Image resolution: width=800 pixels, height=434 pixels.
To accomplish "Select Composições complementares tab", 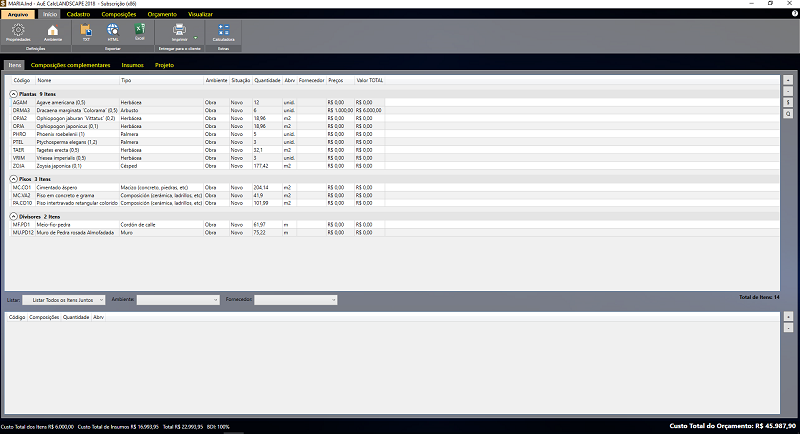I will [70, 65].
